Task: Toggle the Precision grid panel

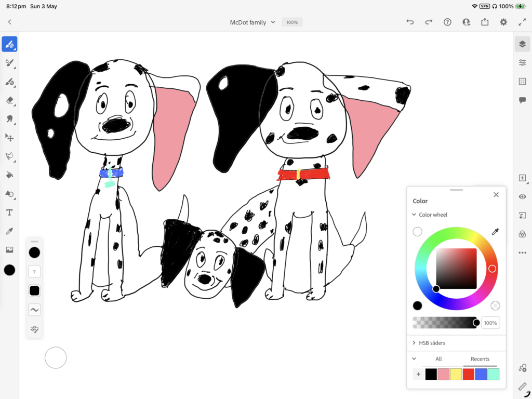Action: (523, 82)
